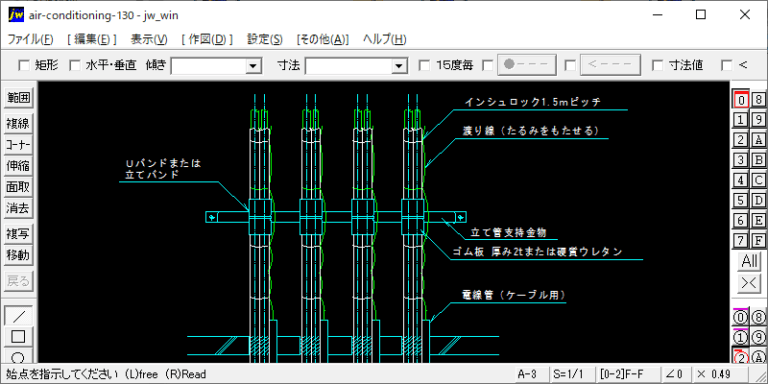This screenshot has height=384, width=768.
Task: Select the line drawing tool
Action: pyautogui.click(x=18, y=315)
